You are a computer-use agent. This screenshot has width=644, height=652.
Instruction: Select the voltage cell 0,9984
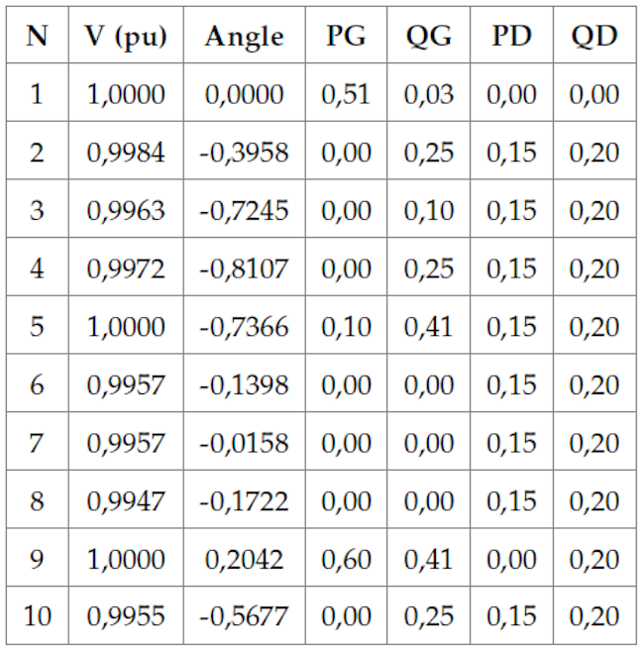tap(126, 153)
